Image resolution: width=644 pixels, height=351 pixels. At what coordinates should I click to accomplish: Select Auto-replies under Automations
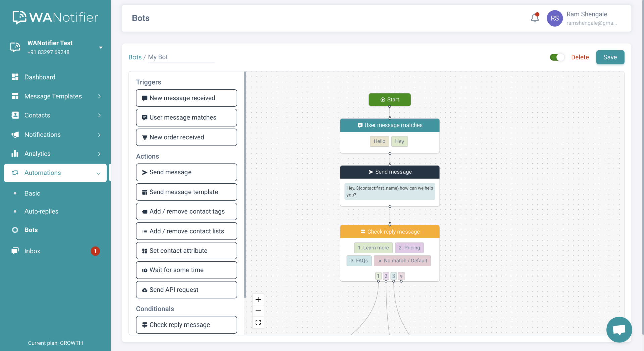pos(41,211)
